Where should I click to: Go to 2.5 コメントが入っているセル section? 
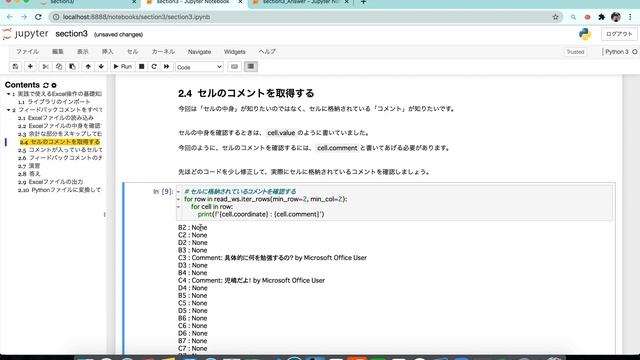[60, 150]
